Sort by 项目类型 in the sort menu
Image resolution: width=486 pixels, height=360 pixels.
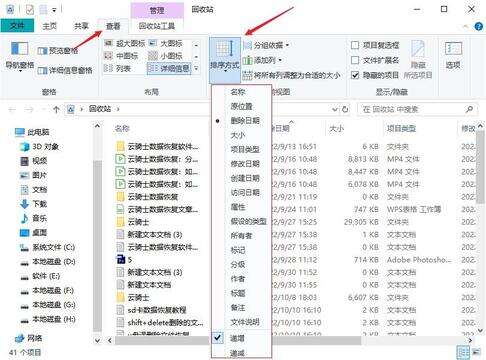(x=241, y=149)
